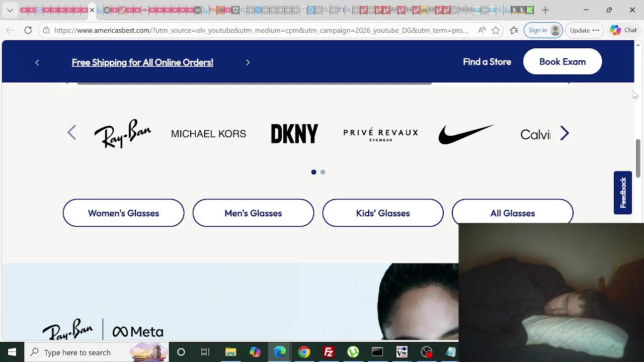Open File Explorer from taskbar

coord(230,352)
